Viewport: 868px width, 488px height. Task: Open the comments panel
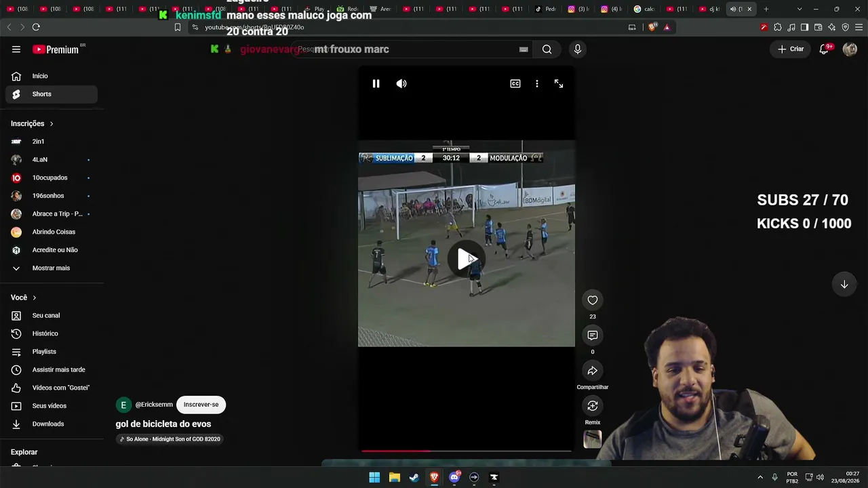click(593, 335)
